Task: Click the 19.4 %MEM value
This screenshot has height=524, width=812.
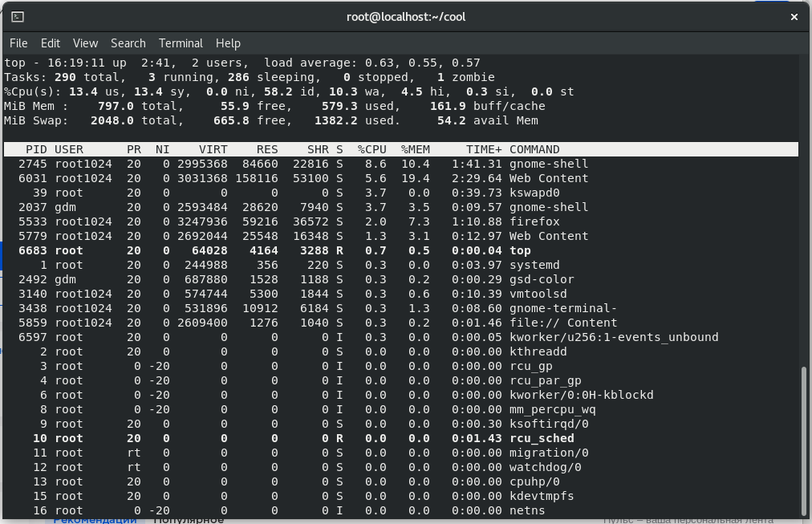Action: tap(416, 179)
